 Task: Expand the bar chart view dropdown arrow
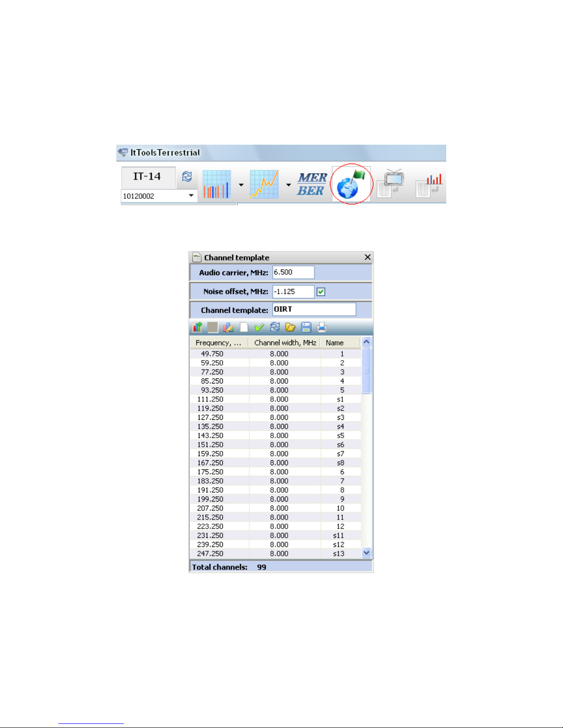click(241, 185)
